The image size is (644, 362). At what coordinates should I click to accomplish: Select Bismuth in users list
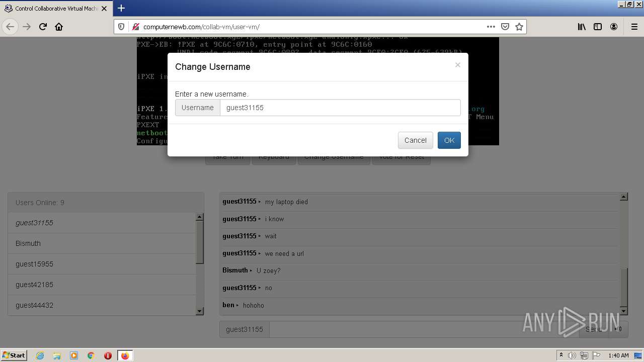[102, 243]
